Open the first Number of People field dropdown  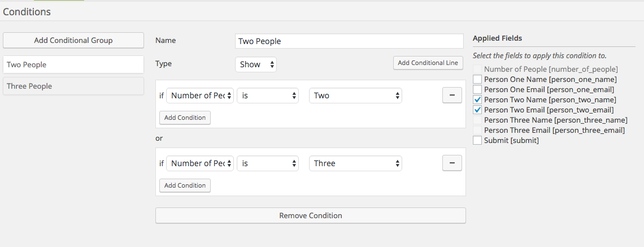tap(200, 96)
